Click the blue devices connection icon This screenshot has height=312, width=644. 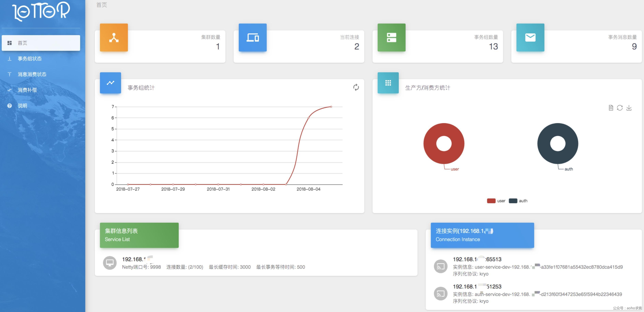pos(253,37)
